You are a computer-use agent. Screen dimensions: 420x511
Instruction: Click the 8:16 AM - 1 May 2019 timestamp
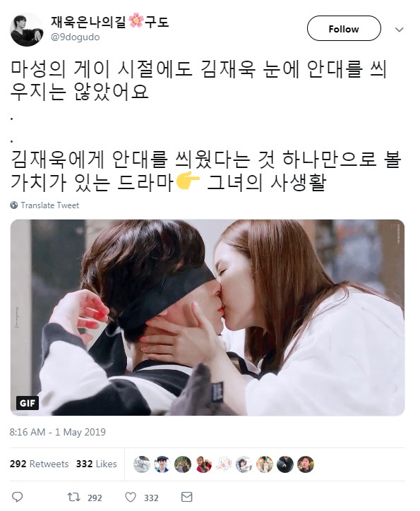tap(58, 432)
